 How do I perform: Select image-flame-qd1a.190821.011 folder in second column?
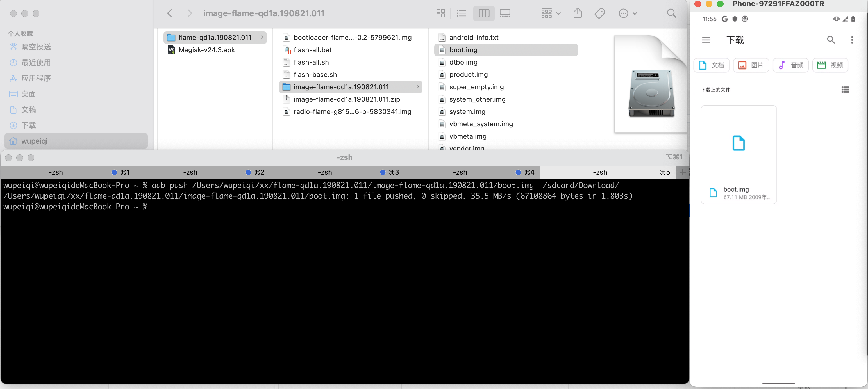coord(350,87)
